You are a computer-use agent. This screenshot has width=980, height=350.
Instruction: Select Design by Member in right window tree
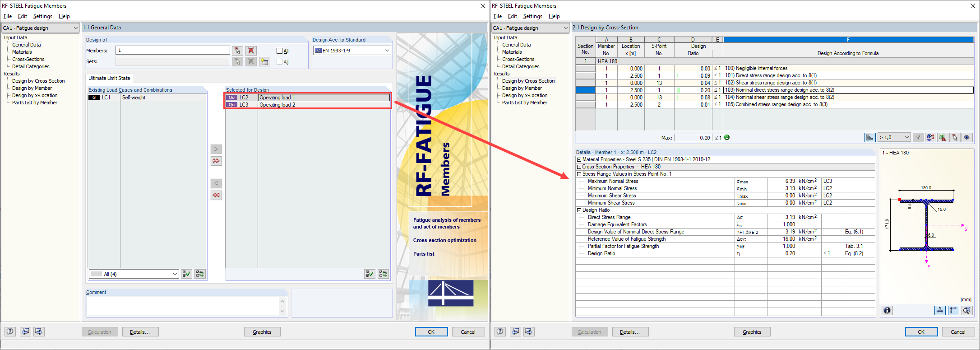tap(522, 88)
